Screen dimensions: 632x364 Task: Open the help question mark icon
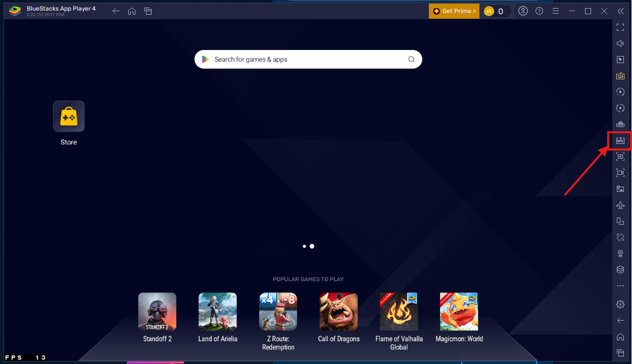point(539,11)
